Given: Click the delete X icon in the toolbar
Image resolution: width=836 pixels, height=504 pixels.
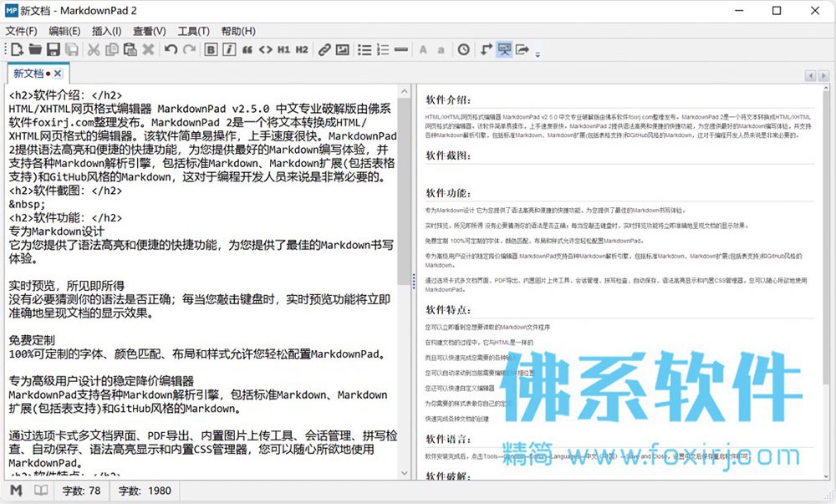Looking at the screenshot, I should point(148,49).
